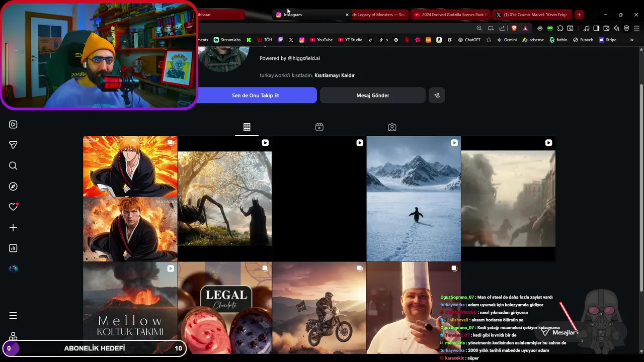
Task: Open the adsense bookmark
Action: tap(533, 40)
